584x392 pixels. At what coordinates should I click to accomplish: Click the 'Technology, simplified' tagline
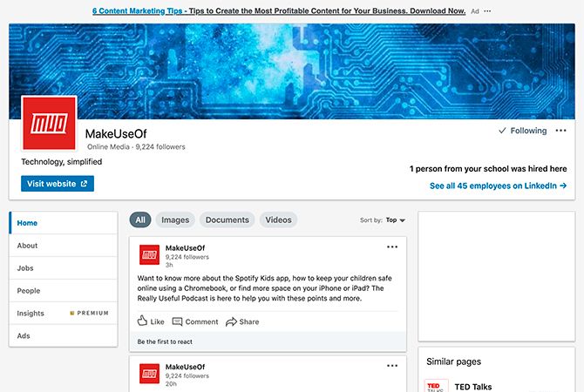pyautogui.click(x=62, y=162)
